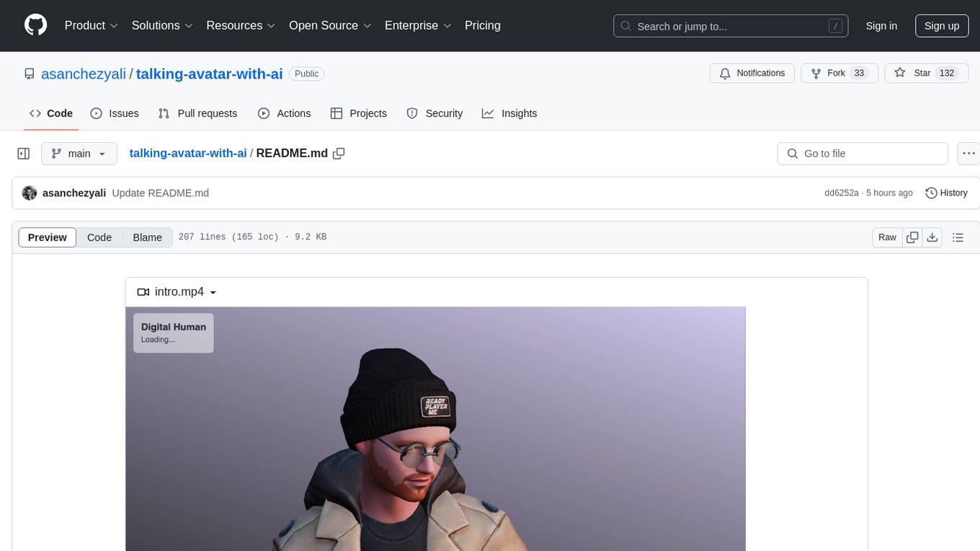The image size is (980, 551).
Task: Focus the Search or jump to field
Action: (x=731, y=26)
